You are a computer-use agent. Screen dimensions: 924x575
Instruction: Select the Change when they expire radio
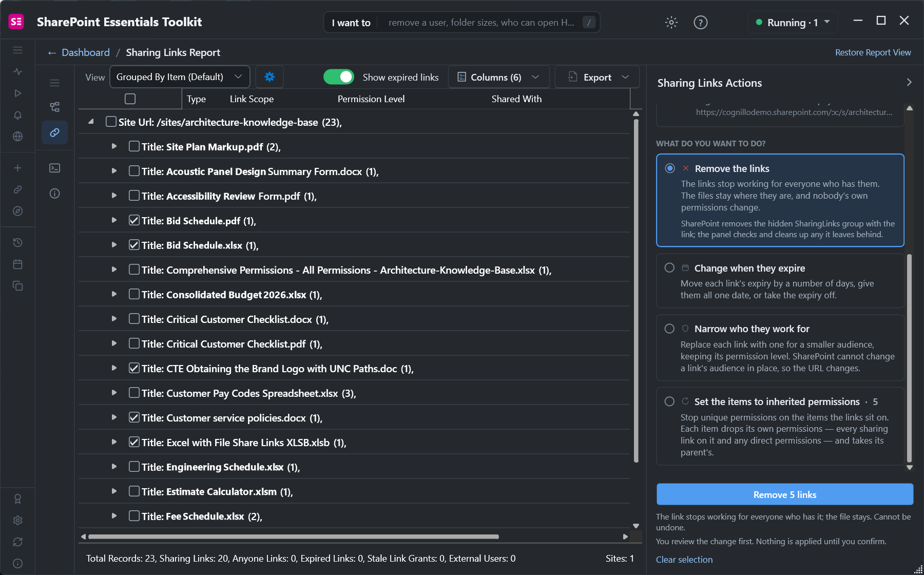(x=669, y=267)
